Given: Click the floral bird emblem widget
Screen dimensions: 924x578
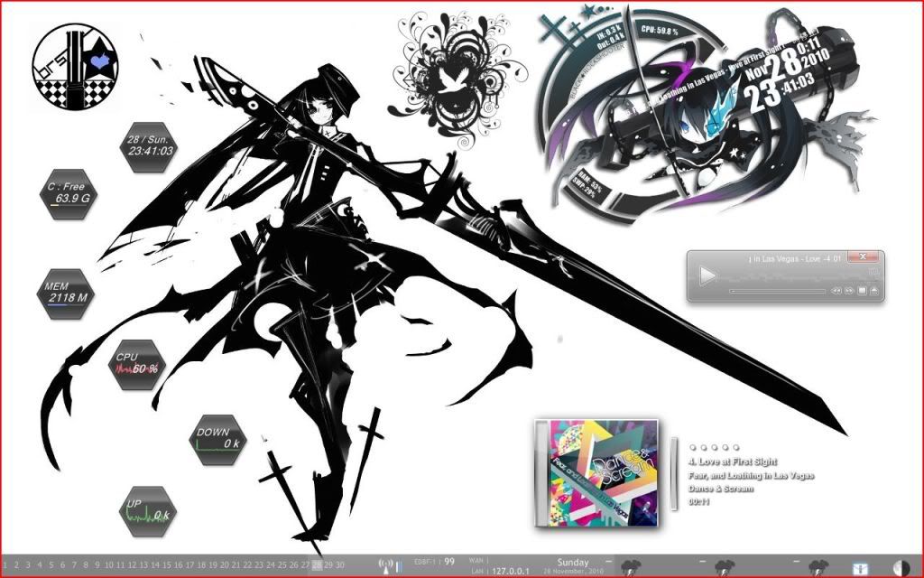Looking at the screenshot, I should 457,79.
